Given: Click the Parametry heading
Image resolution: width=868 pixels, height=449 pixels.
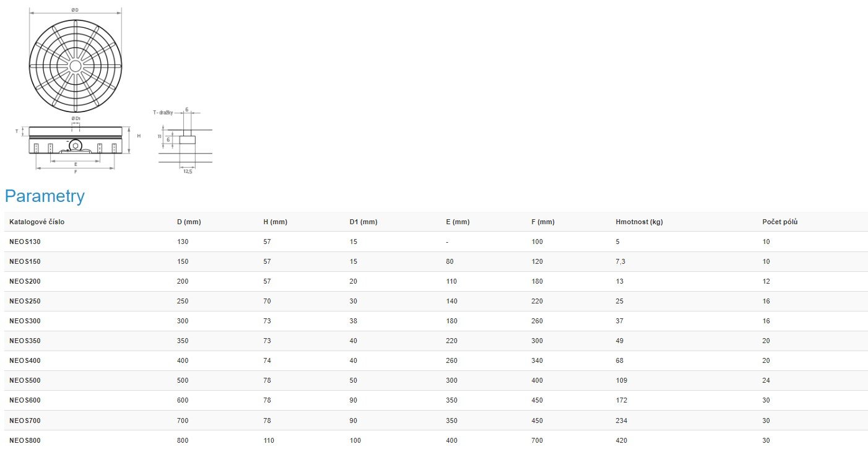Looking at the screenshot, I should [45, 196].
